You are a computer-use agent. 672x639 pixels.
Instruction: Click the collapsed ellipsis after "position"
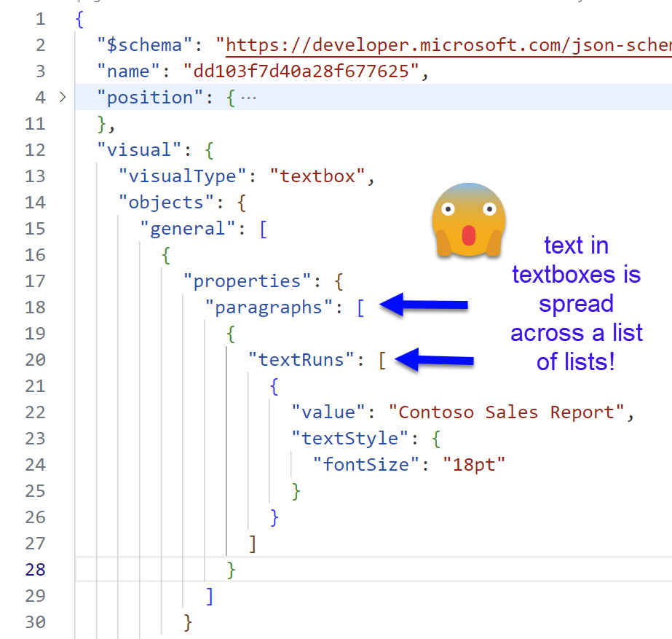(248, 98)
